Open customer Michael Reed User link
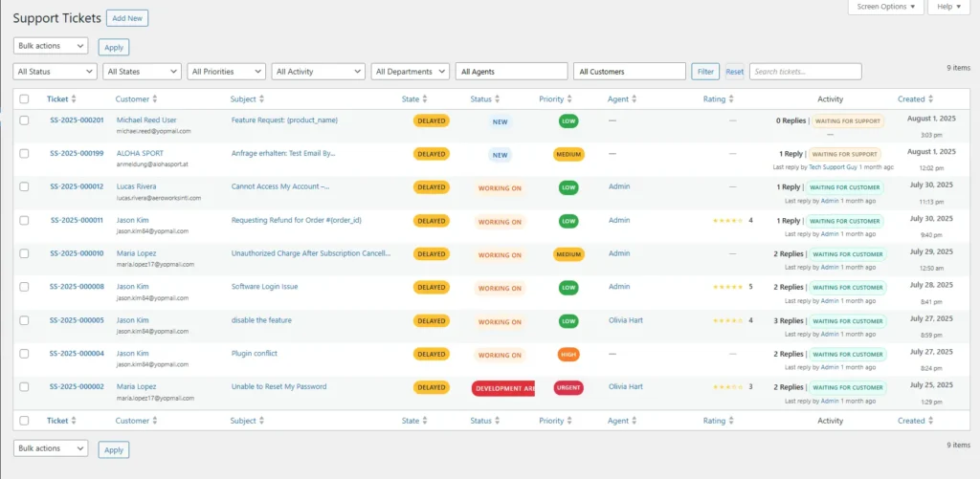 146,120
